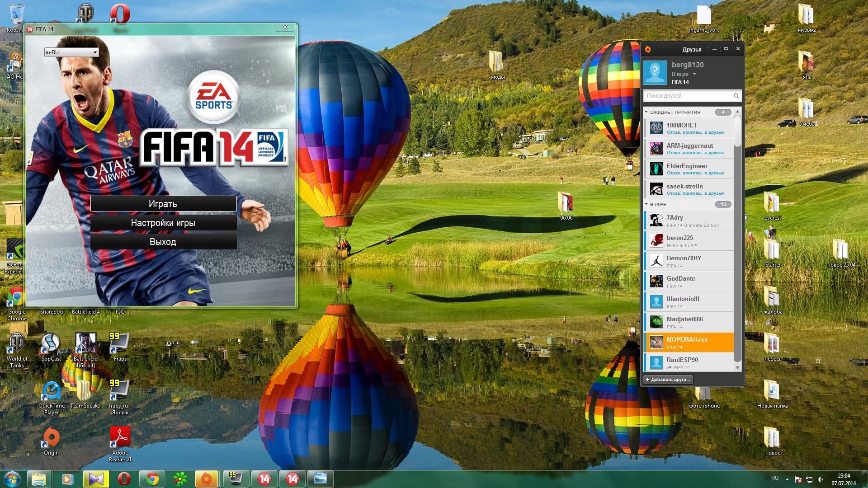Screen dimensions: 868x488
Task: Click the Выход button in FIFA launcher
Action: [x=163, y=242]
